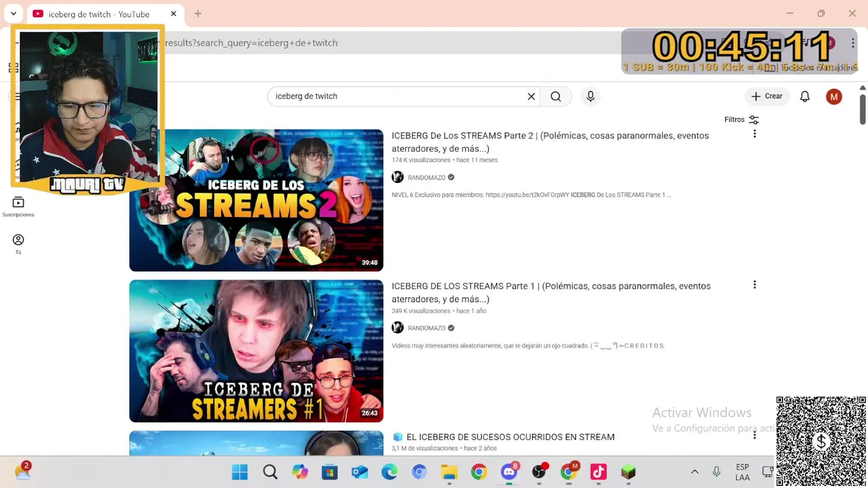The height and width of the screenshot is (488, 868).
Task: Open Outlook from the taskbar
Action: pos(359,472)
